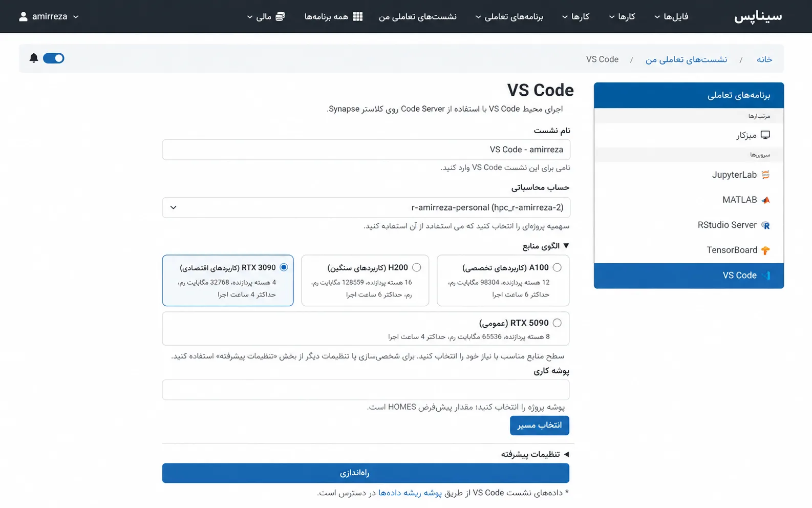Open notifications with the bell icon
Image resolution: width=812 pixels, height=508 pixels.
click(x=34, y=58)
